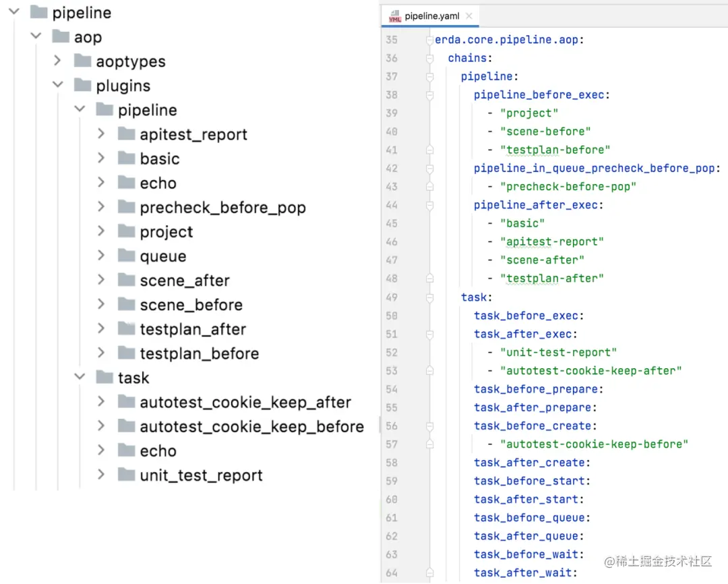Expand the basic folder chevron

101,158
